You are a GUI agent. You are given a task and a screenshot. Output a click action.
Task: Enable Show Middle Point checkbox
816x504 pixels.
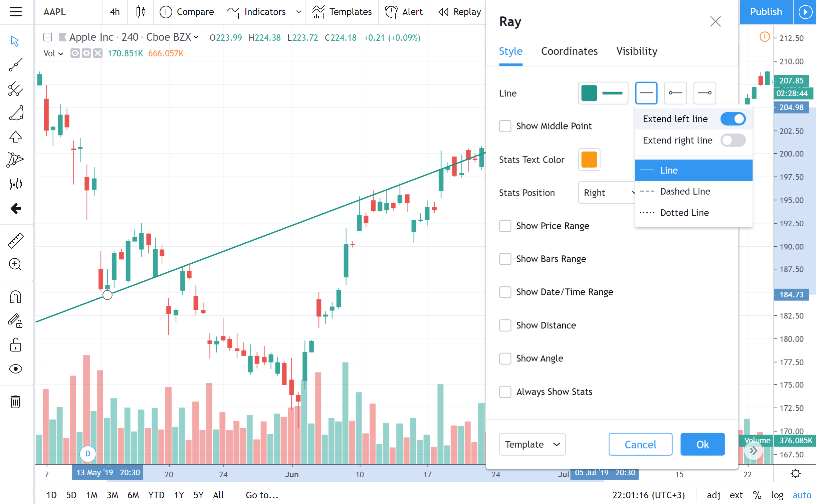coord(505,126)
